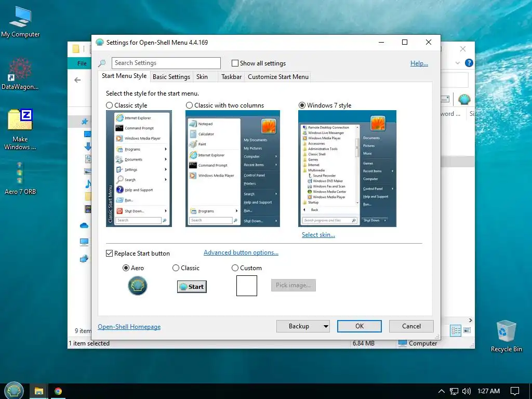Open the Skin tab
This screenshot has height=399, width=532.
click(x=202, y=77)
